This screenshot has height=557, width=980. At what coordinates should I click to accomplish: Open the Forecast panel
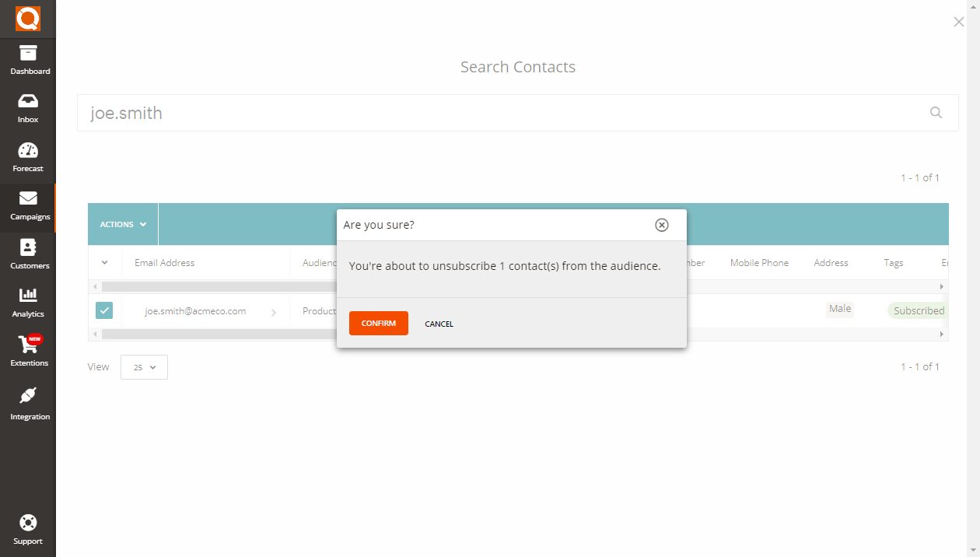point(28,156)
